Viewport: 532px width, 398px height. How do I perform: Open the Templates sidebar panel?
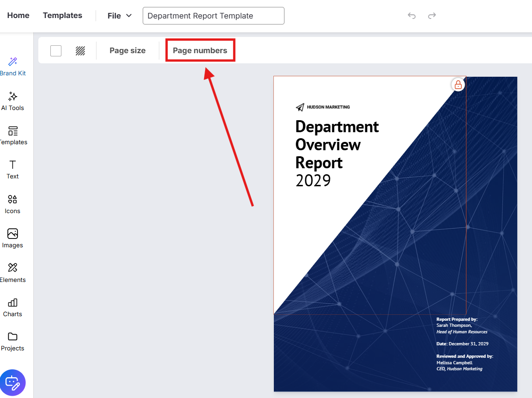click(x=13, y=135)
